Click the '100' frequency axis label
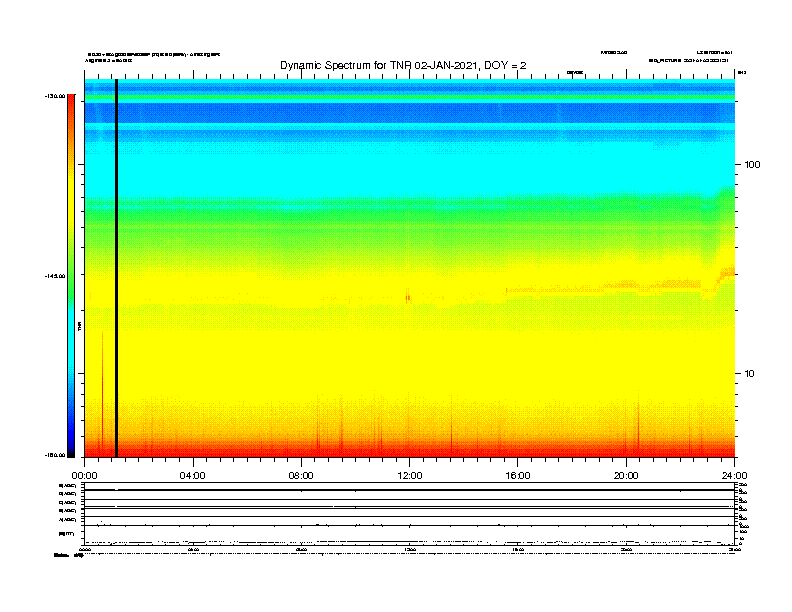 pos(752,165)
